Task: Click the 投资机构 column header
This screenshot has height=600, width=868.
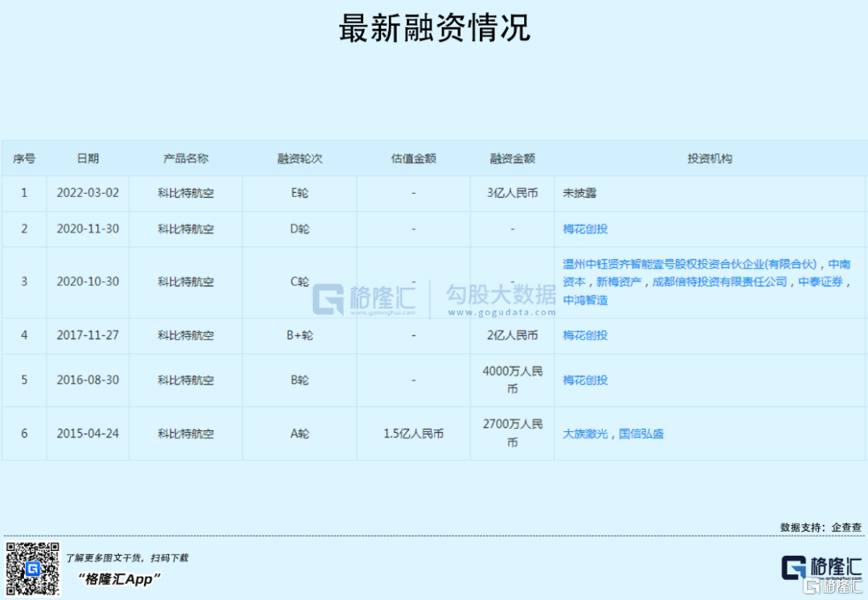Action: [710, 158]
